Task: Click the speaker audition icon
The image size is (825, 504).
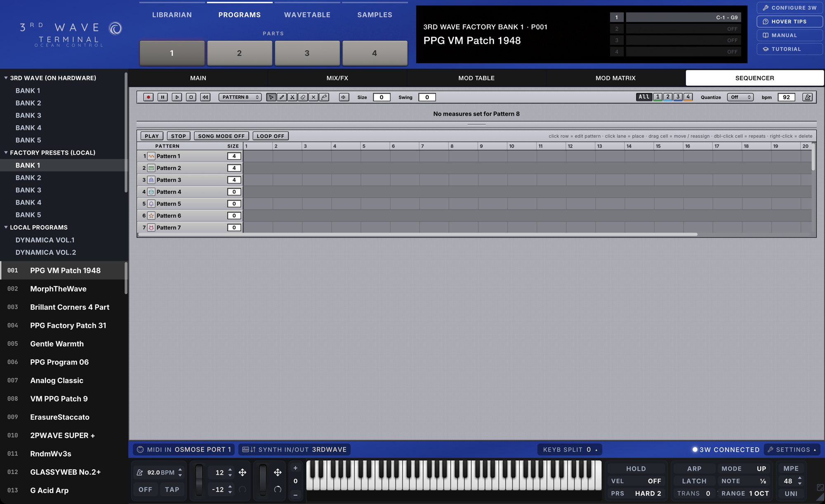Action: 344,97
